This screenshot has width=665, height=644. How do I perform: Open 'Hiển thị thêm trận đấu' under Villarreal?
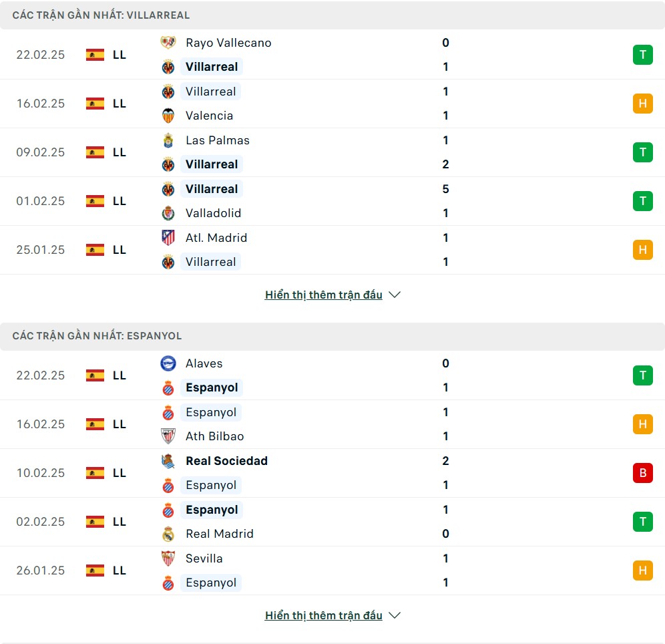pyautogui.click(x=323, y=295)
